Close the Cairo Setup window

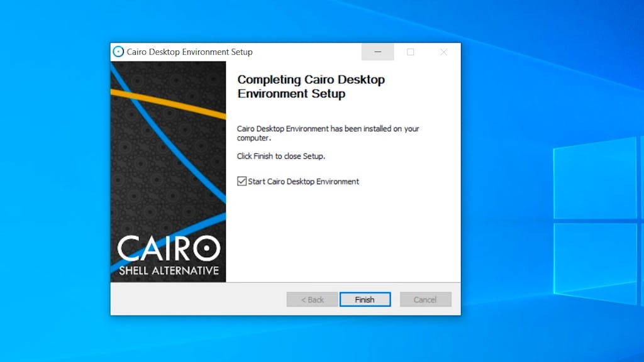pyautogui.click(x=443, y=52)
